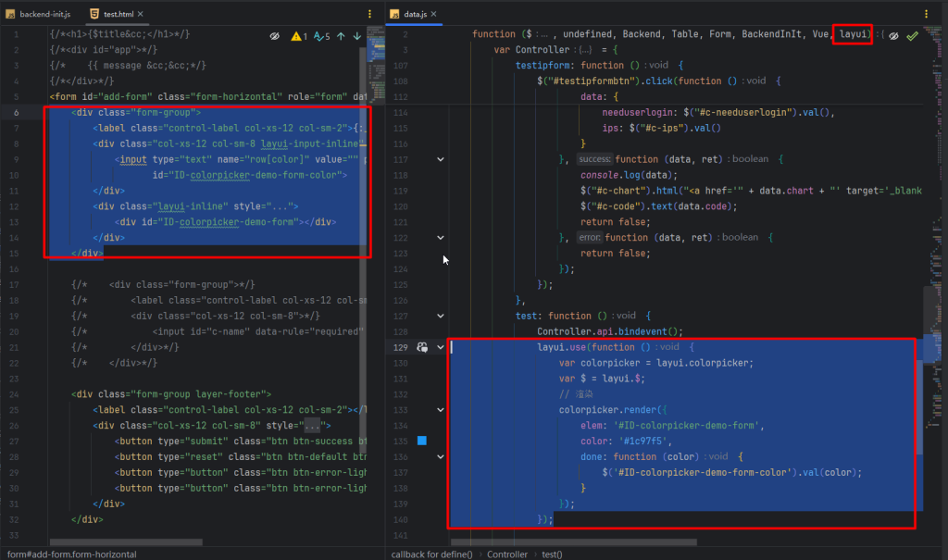Collapse the success function fold at line 117
The height and width of the screenshot is (560, 948).
tap(441, 159)
